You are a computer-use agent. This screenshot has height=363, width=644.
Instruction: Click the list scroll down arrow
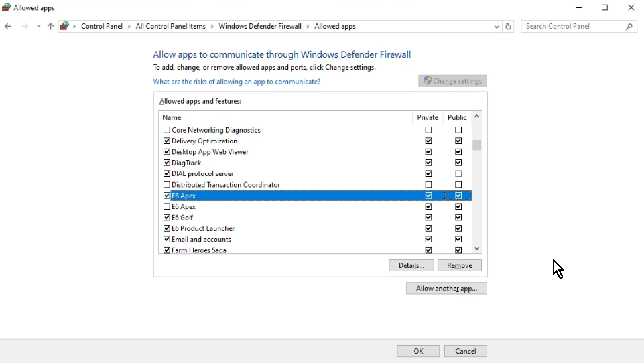(477, 249)
